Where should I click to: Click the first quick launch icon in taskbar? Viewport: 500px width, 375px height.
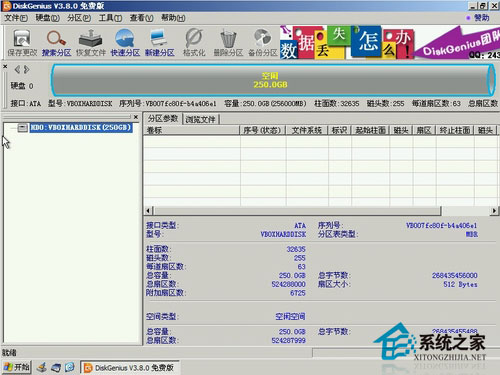[x=42, y=367]
